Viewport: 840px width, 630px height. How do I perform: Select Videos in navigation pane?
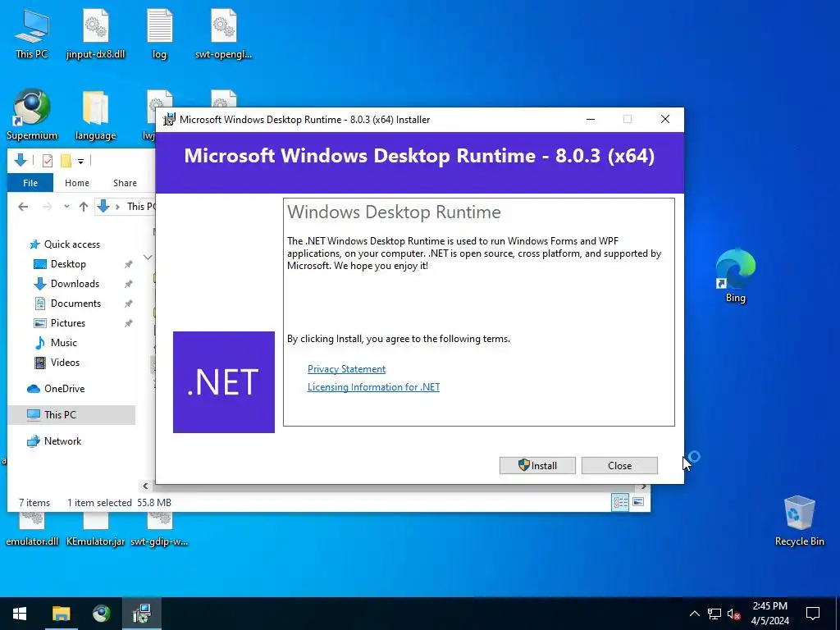tap(65, 363)
